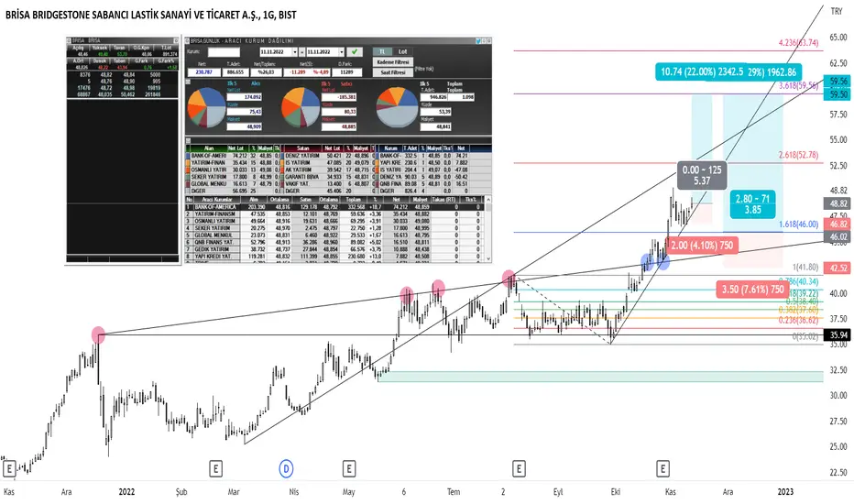Click the Satıcı sellers pie chart
The height and width of the screenshot is (504, 854).
301,107
